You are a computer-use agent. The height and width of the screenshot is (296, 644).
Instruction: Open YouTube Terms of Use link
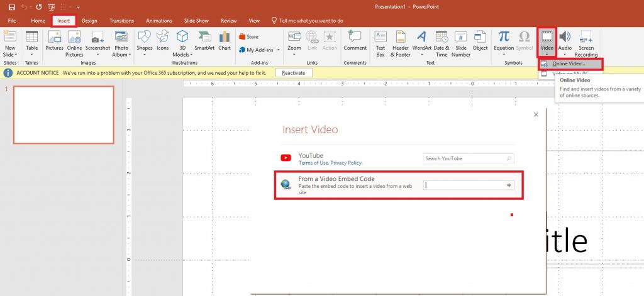[x=313, y=163]
